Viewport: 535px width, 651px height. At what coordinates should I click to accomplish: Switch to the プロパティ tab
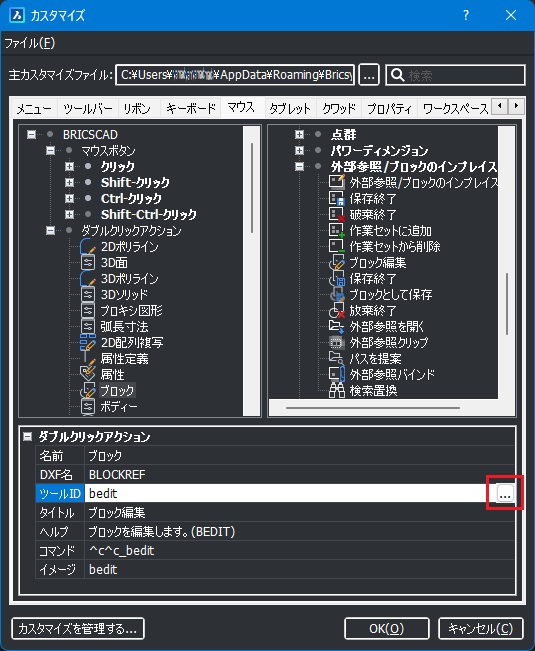[389, 109]
